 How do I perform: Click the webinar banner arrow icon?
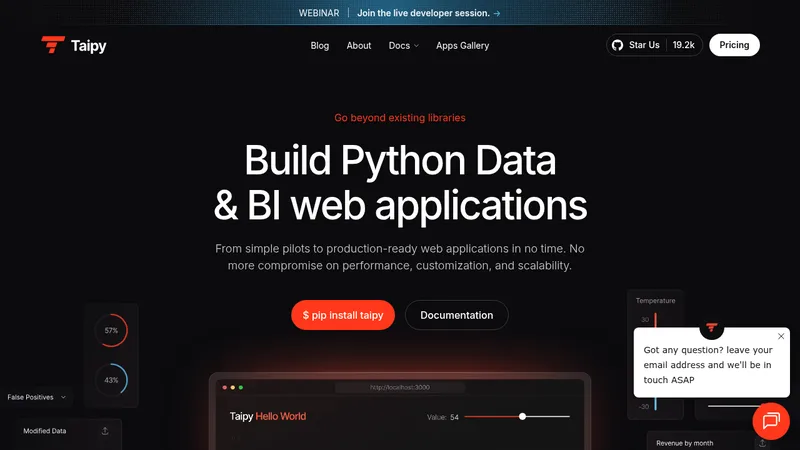click(x=497, y=13)
